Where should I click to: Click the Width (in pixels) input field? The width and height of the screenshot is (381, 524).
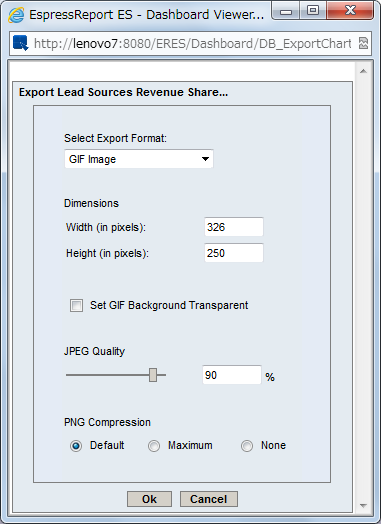[234, 227]
